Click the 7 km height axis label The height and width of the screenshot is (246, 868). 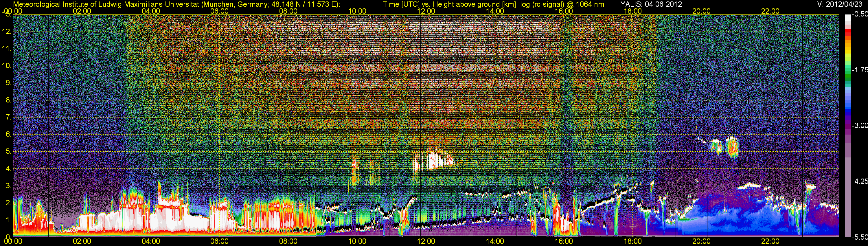click(x=9, y=117)
